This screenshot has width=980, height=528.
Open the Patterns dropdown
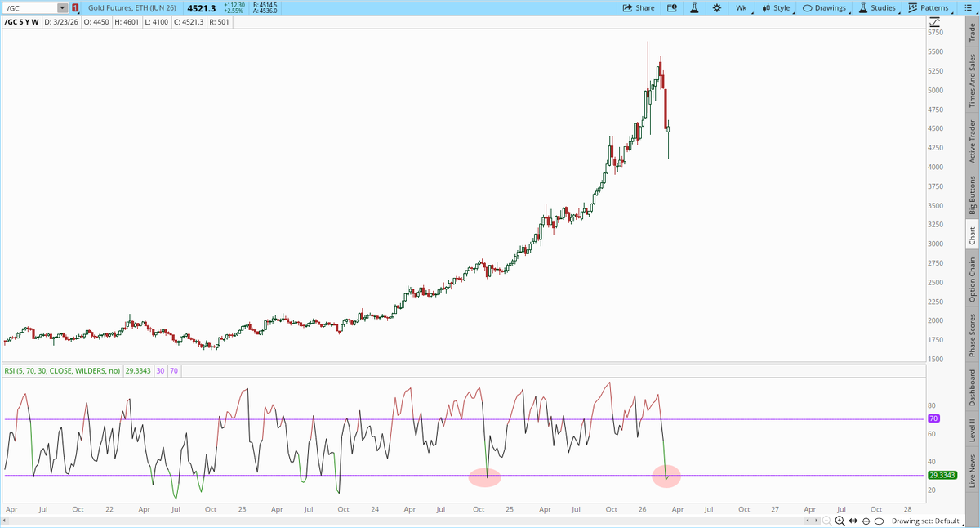pos(929,7)
